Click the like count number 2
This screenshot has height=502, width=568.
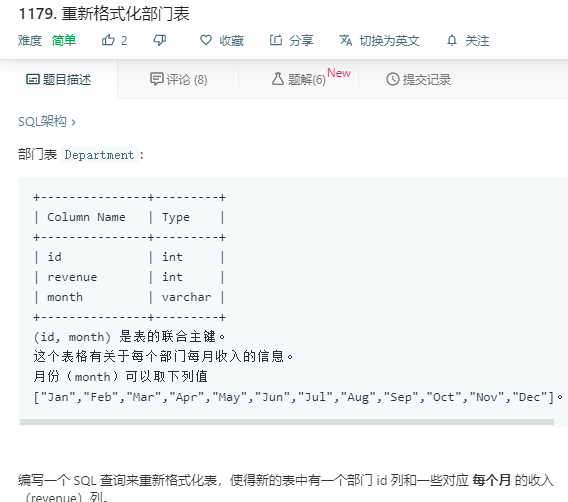(x=124, y=41)
